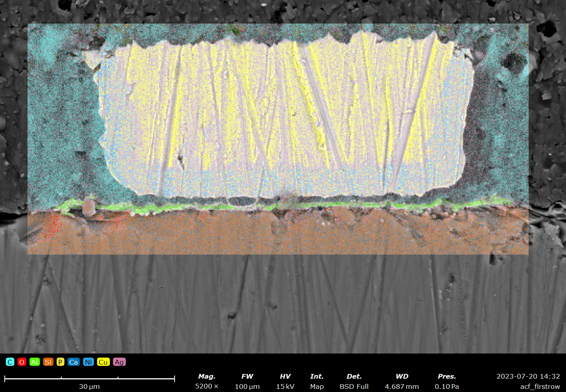Screen dimensions: 566x392
Task: Click the yellow P phosphorus legend swatch
Action: (60, 362)
